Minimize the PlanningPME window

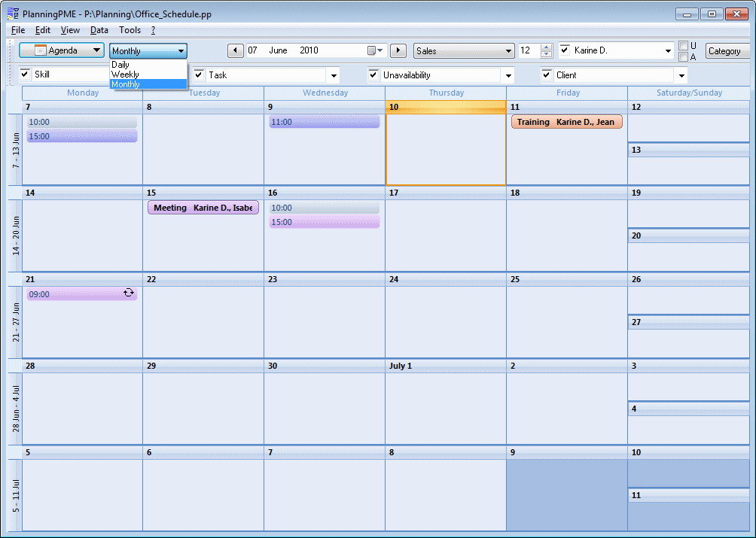click(x=687, y=14)
